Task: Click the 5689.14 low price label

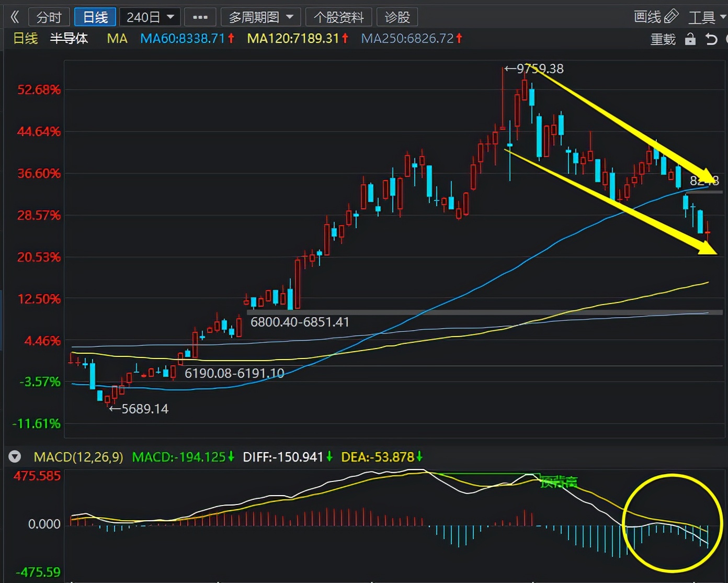Action: click(x=145, y=409)
